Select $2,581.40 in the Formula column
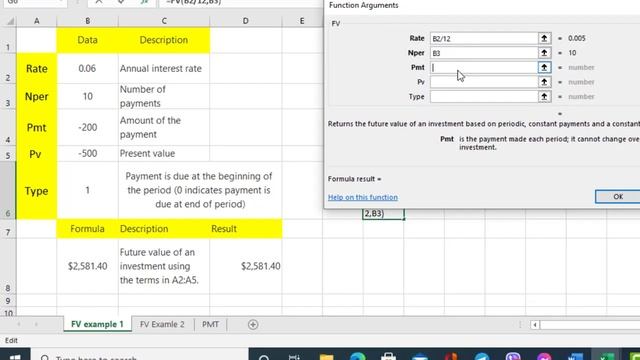640x360 pixels. (87, 266)
